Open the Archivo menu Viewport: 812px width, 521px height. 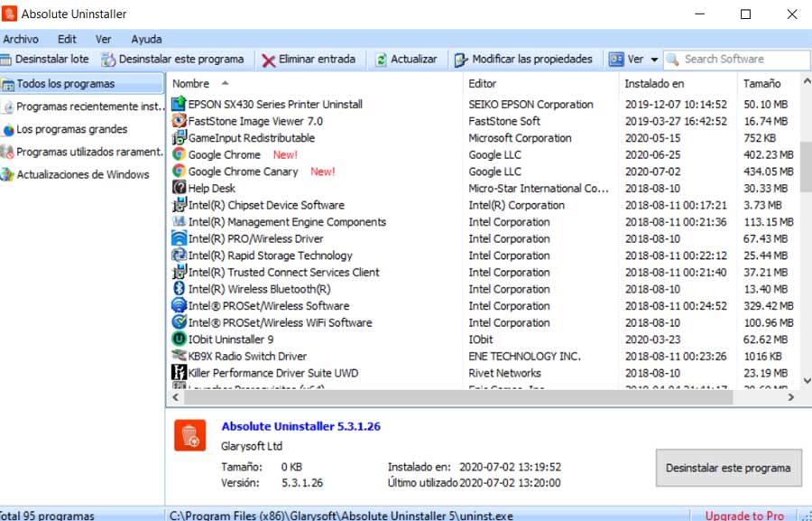(21, 39)
